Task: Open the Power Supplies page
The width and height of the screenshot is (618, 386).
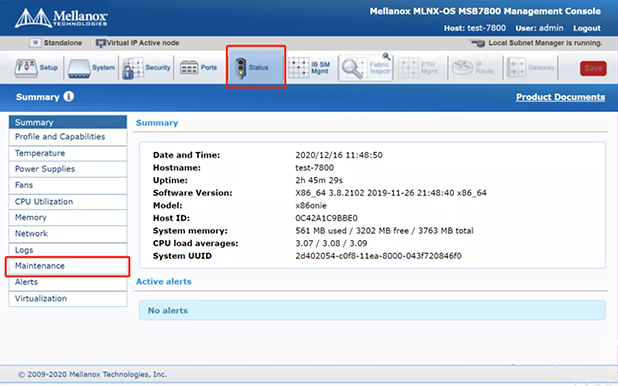Action: pos(68,169)
